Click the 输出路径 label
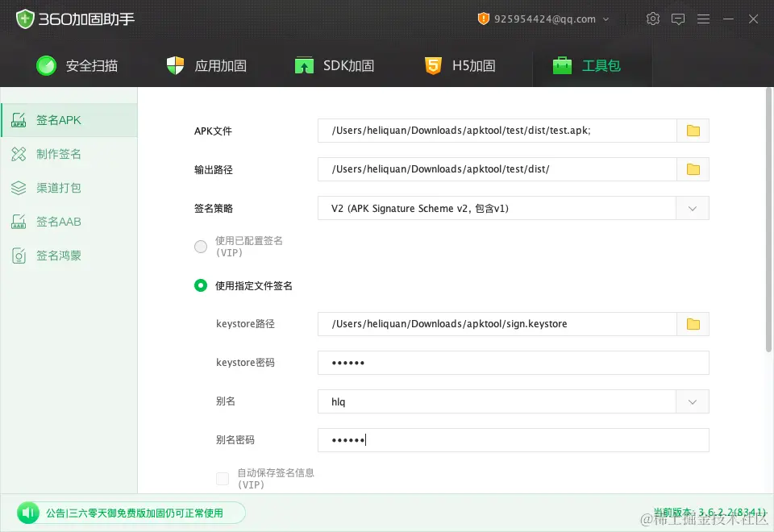Image resolution: width=774 pixels, height=532 pixels. point(213,170)
